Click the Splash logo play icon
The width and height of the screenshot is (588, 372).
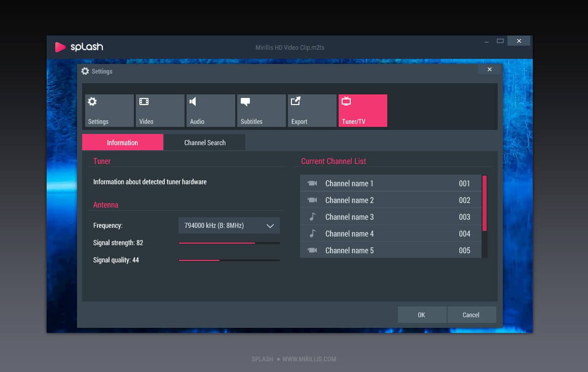point(60,47)
